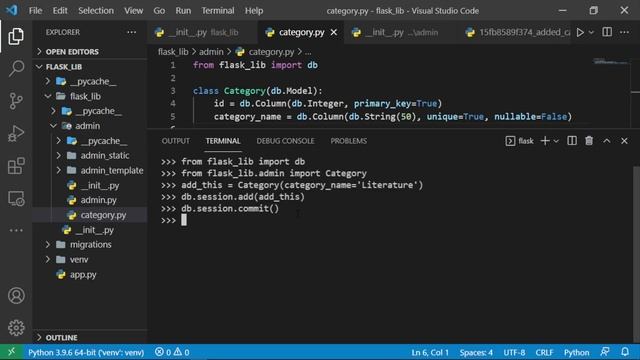Screen dimensions: 640x360
Task: Change line ending via CRLF
Action: pyautogui.click(x=544, y=352)
